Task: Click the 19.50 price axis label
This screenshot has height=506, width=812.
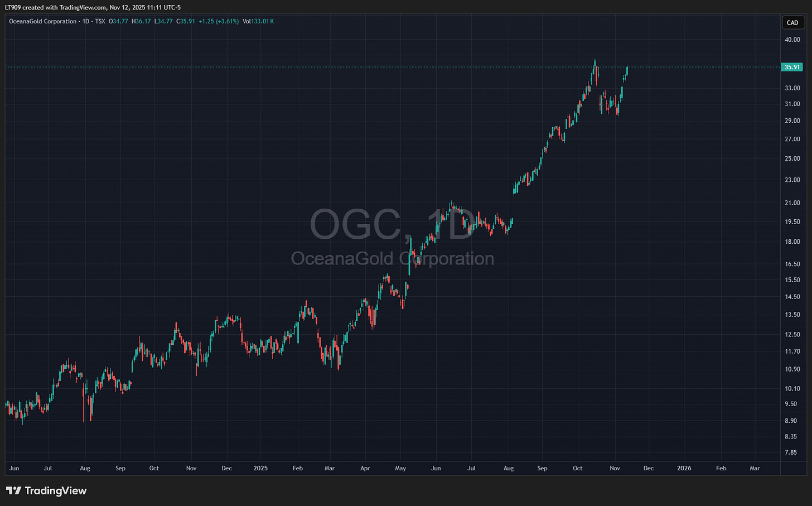Action: (x=792, y=221)
